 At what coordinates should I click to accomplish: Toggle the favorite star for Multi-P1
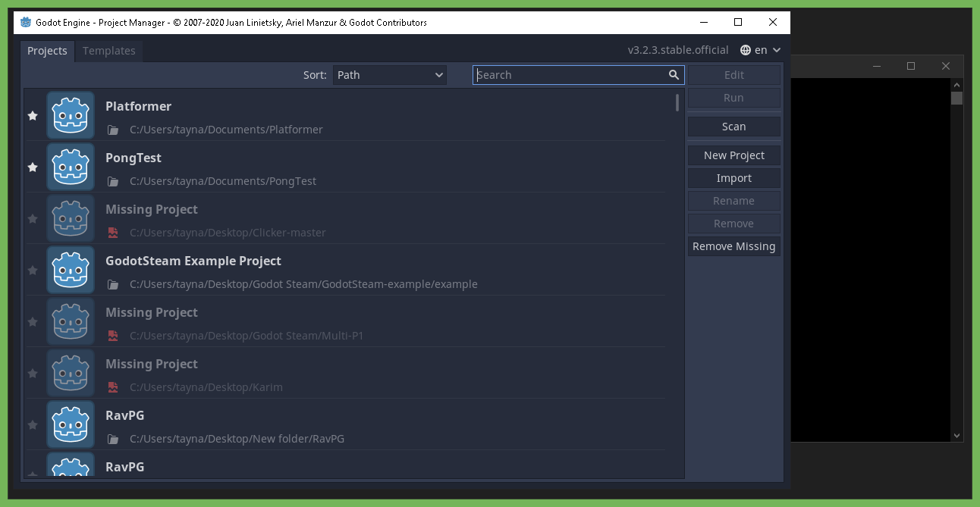(x=33, y=321)
